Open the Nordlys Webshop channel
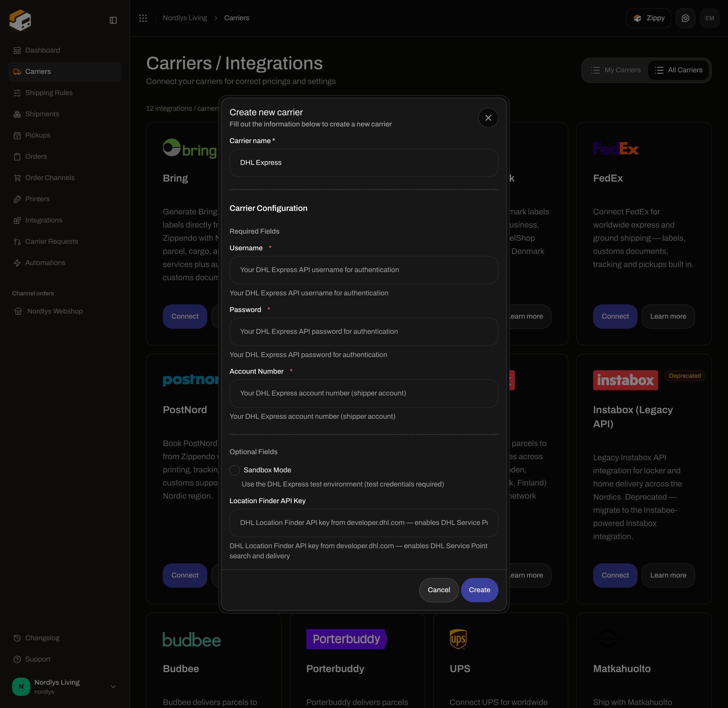This screenshot has height=708, width=728. pos(64,311)
